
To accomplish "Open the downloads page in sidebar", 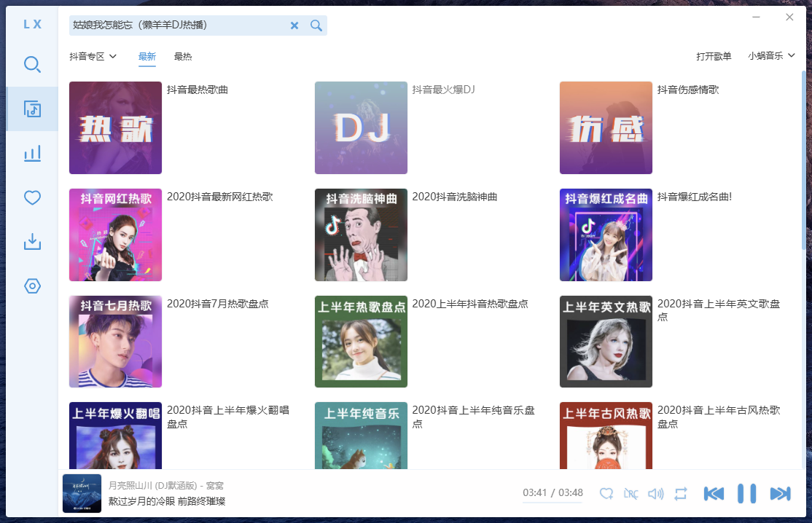I will [x=32, y=242].
